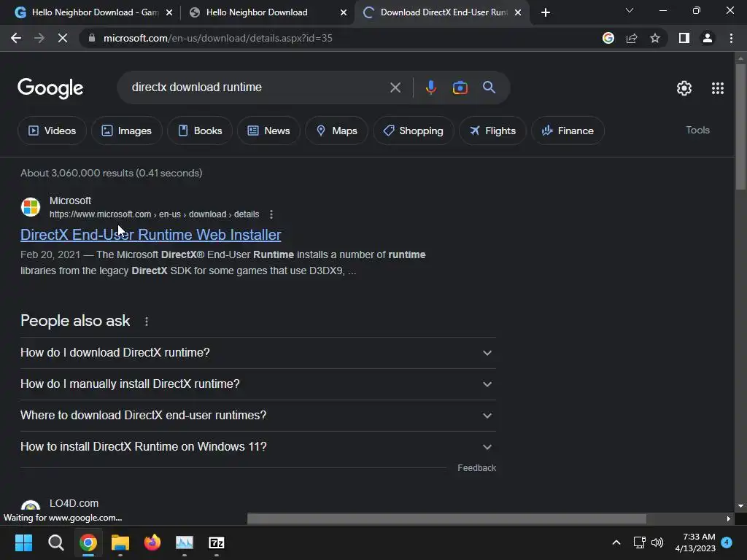Open options dots beside People also ask
Screen dimensions: 747x560
click(x=146, y=322)
